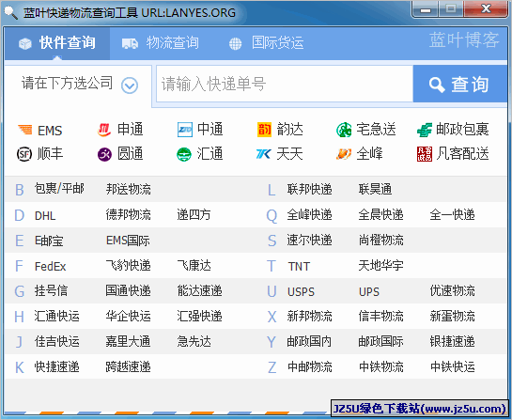This screenshot has height=420, width=512.
Task: Select UPS courier
Action: click(369, 291)
